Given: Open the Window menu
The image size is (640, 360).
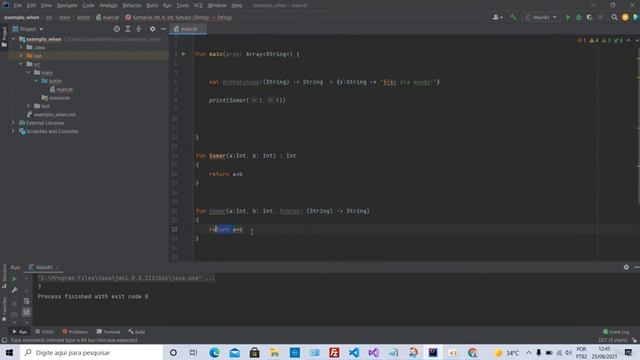Looking at the screenshot, I should [x=217, y=5].
